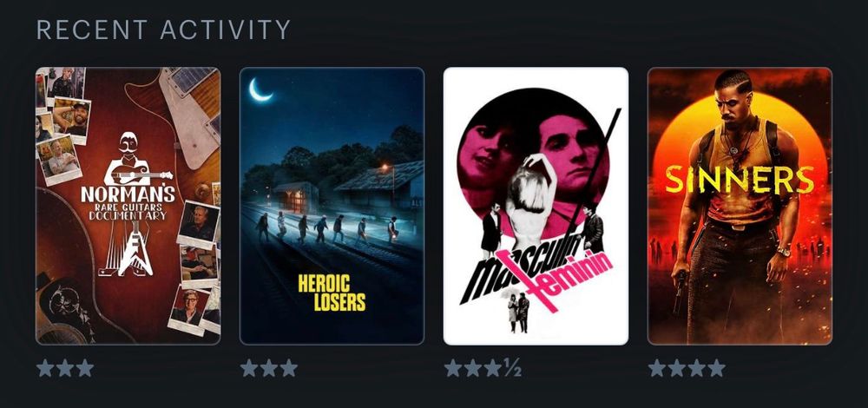Screen dimensions: 868x408
Task: Click the crescent moon on Heroic Losers poster
Action: [260, 89]
